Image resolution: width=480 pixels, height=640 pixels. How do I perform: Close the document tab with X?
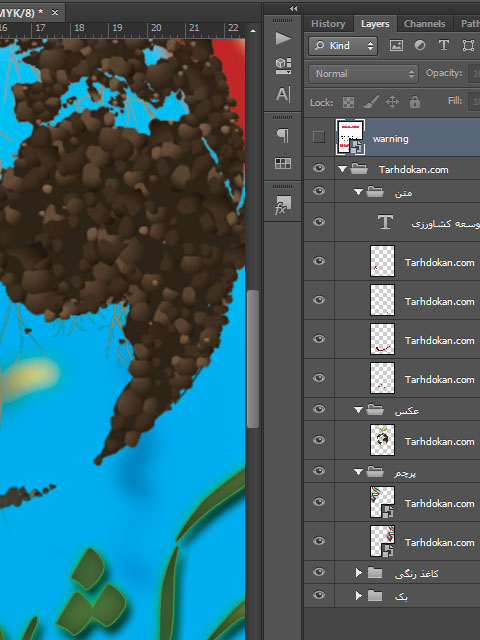pyautogui.click(x=55, y=13)
